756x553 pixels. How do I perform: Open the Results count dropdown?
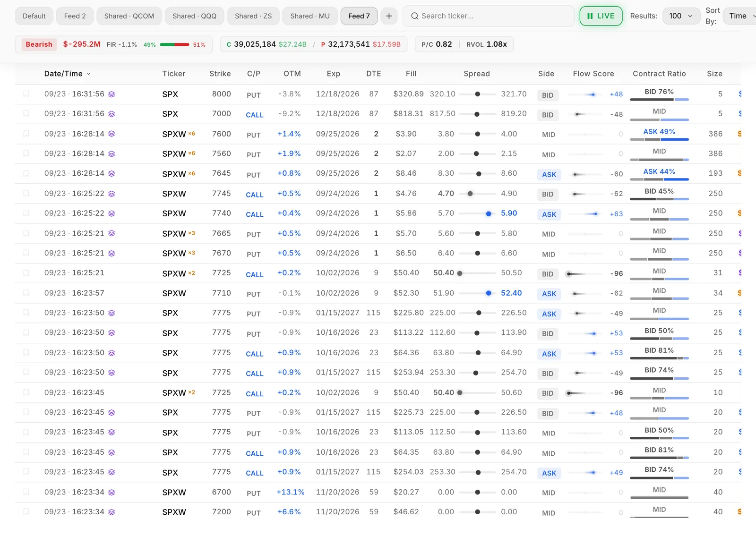tap(681, 16)
